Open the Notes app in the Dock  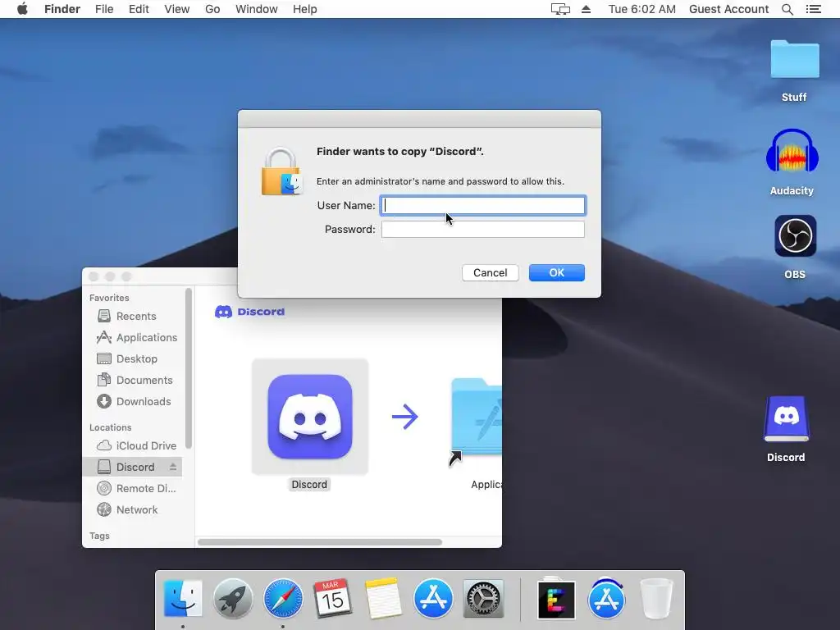pos(383,598)
